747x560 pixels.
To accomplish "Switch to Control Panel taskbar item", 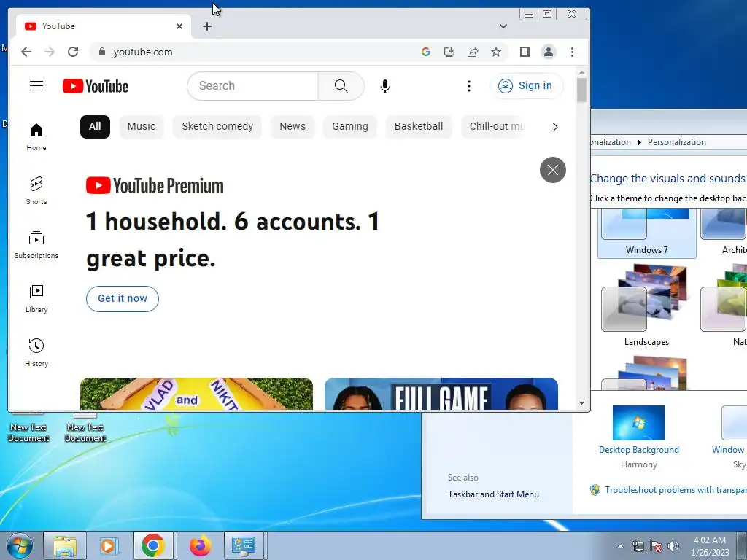I will (x=244, y=545).
